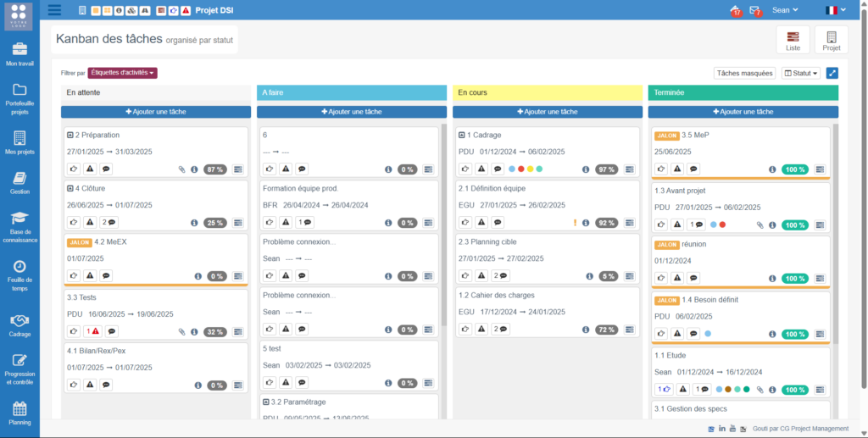Open notifications bell in the top bar

tap(734, 10)
